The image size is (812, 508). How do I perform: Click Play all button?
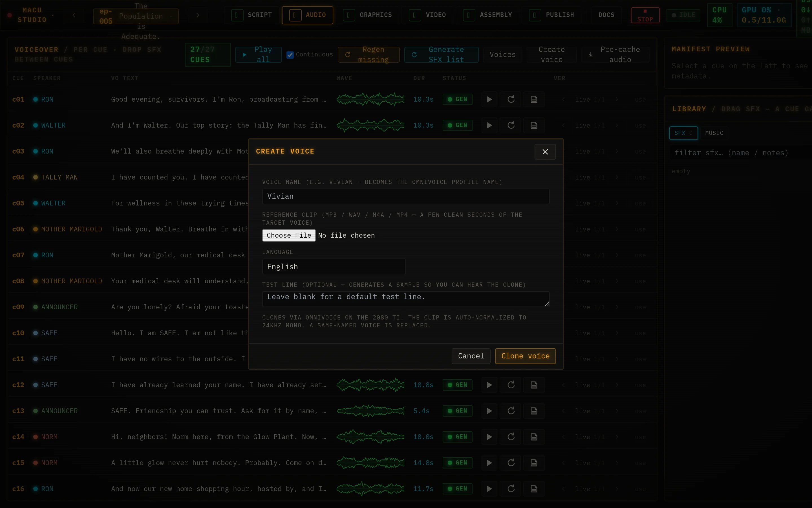coord(258,55)
